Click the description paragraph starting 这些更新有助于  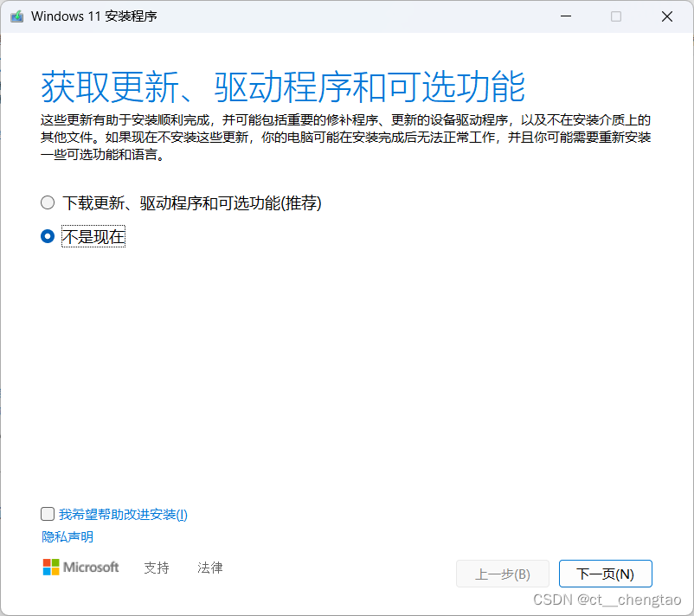click(345, 138)
